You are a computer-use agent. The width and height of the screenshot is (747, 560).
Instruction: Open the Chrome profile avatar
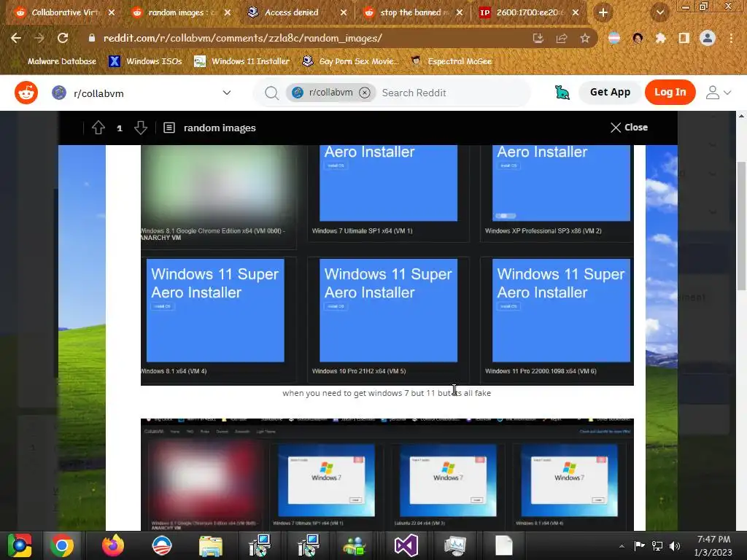coord(708,38)
